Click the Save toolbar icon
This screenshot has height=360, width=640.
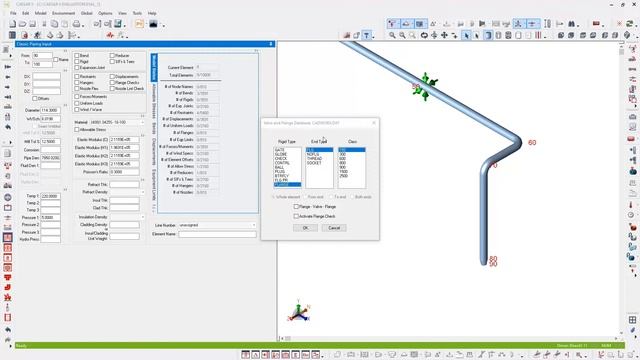click(32, 24)
